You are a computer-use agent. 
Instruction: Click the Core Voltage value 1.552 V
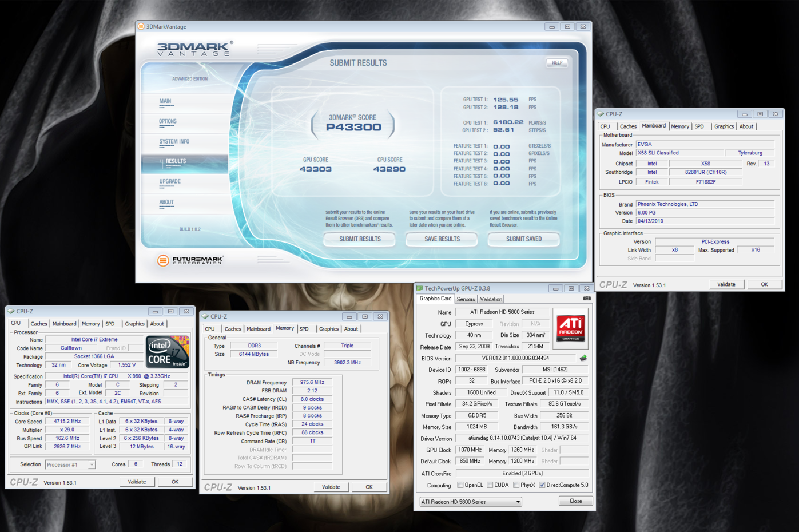pyautogui.click(x=126, y=365)
